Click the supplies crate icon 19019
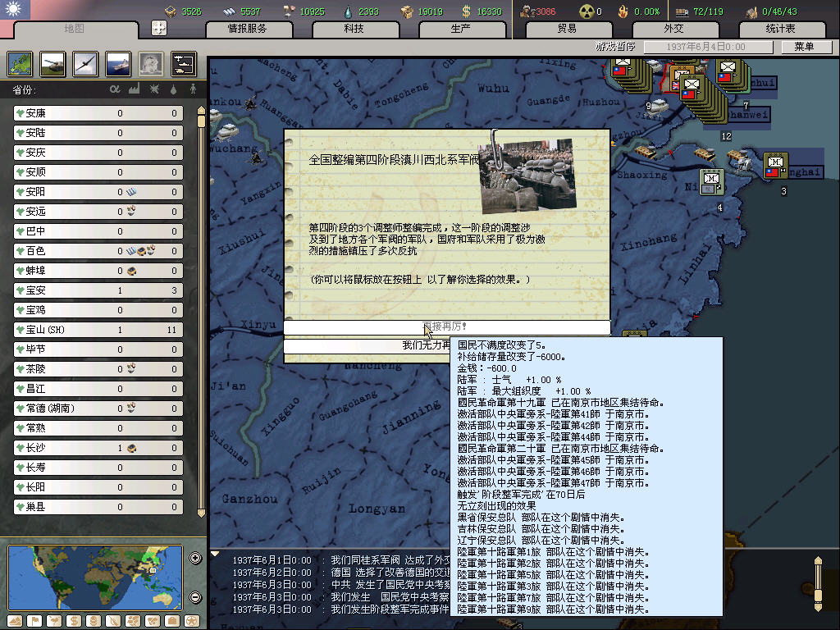This screenshot has width=840, height=630. coord(407,11)
